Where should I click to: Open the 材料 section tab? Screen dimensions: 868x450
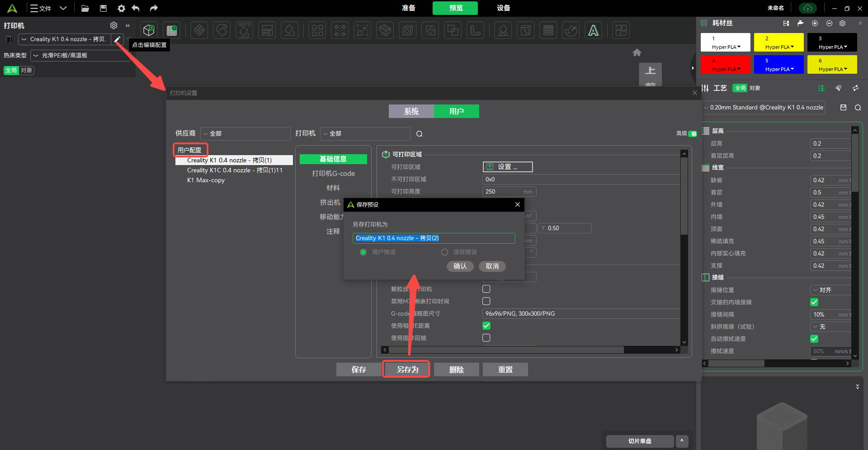tap(333, 188)
